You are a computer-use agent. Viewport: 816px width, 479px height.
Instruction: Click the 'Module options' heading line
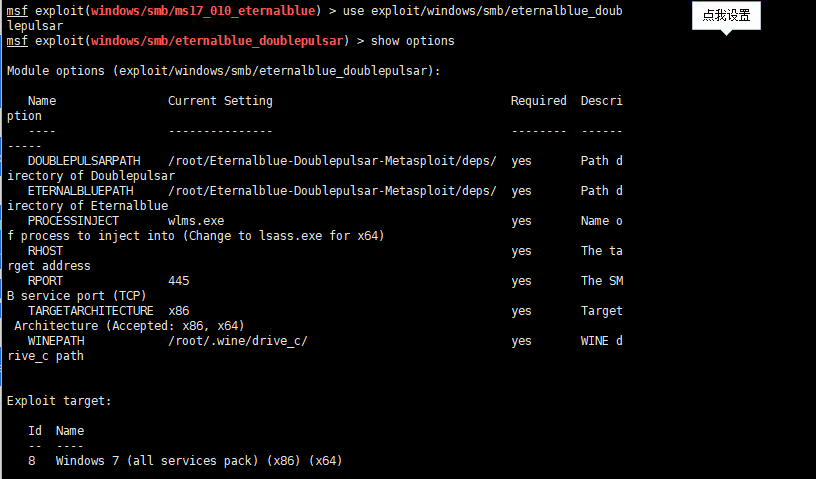pos(223,71)
